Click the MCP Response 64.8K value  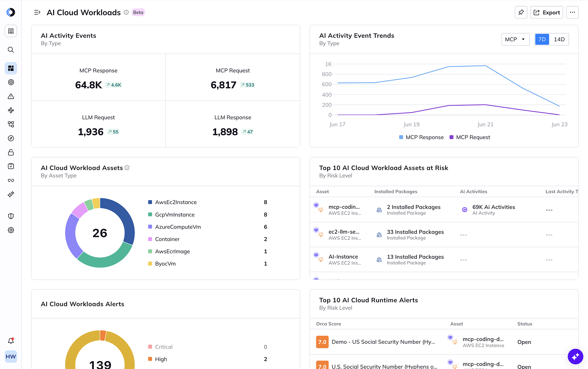point(88,85)
